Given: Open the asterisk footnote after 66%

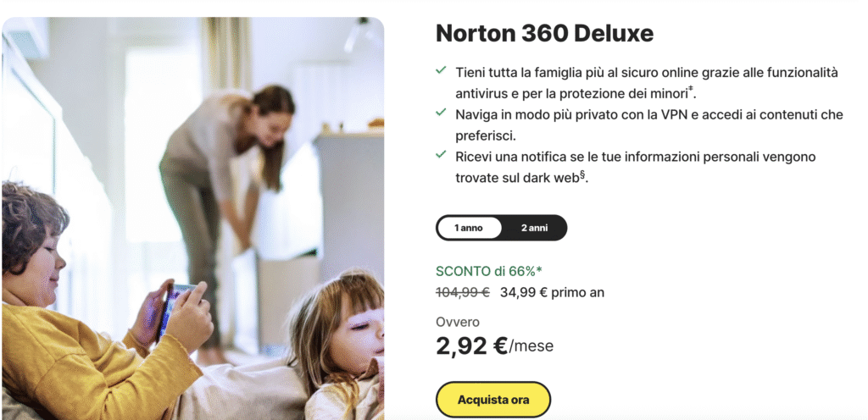Looking at the screenshot, I should (x=539, y=269).
